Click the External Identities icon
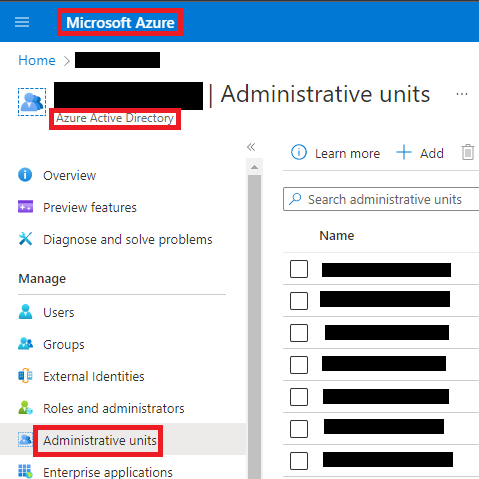 click(x=25, y=376)
